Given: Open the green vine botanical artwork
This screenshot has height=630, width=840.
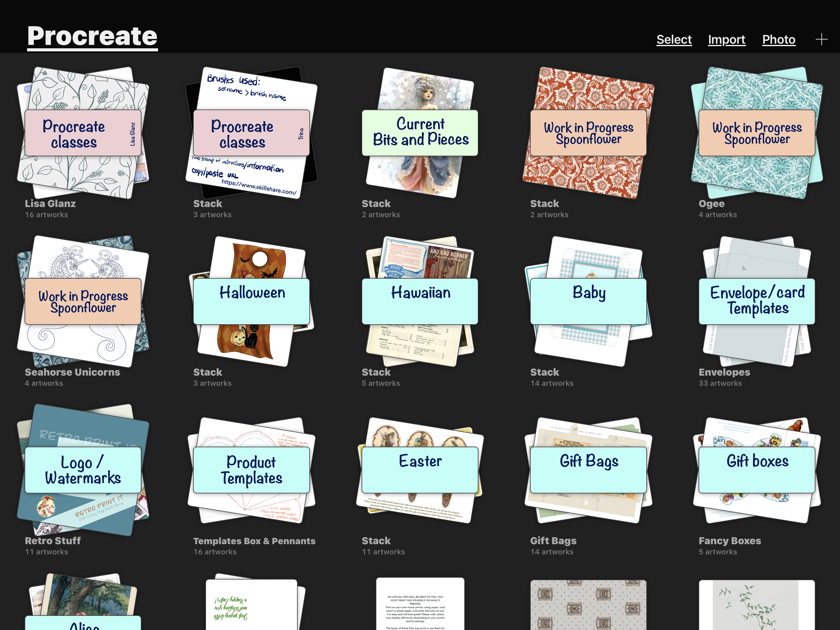Looking at the screenshot, I should click(x=757, y=605).
